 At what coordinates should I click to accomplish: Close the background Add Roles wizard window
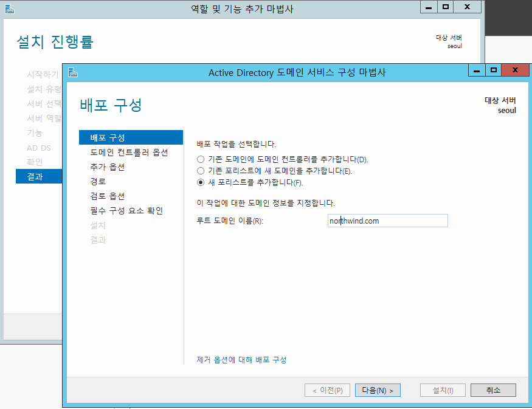pyautogui.click(x=467, y=7)
